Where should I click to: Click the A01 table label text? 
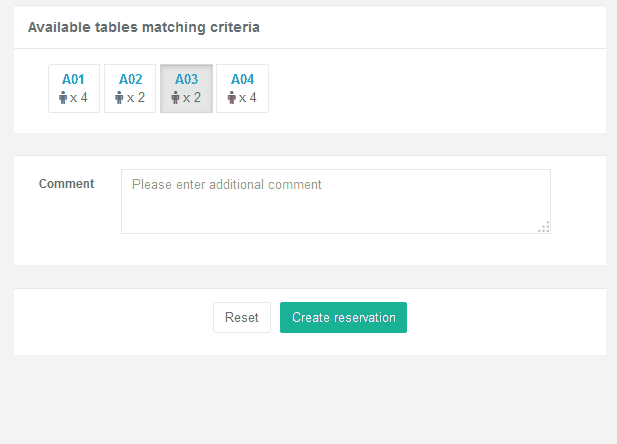tap(73, 79)
